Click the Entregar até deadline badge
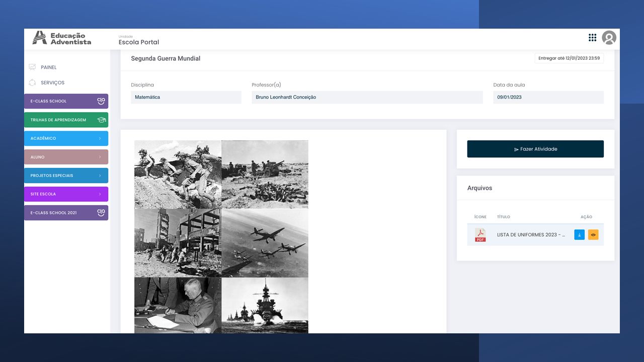The image size is (644, 362). [x=569, y=58]
